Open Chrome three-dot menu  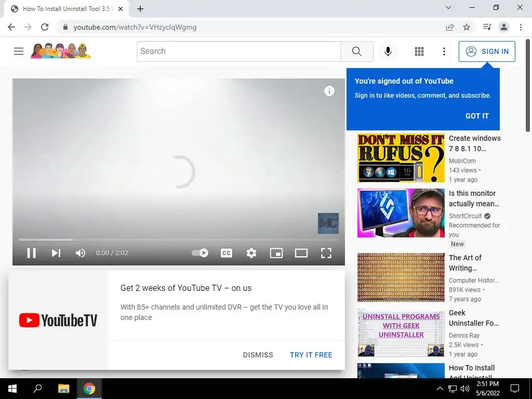pyautogui.click(x=521, y=27)
